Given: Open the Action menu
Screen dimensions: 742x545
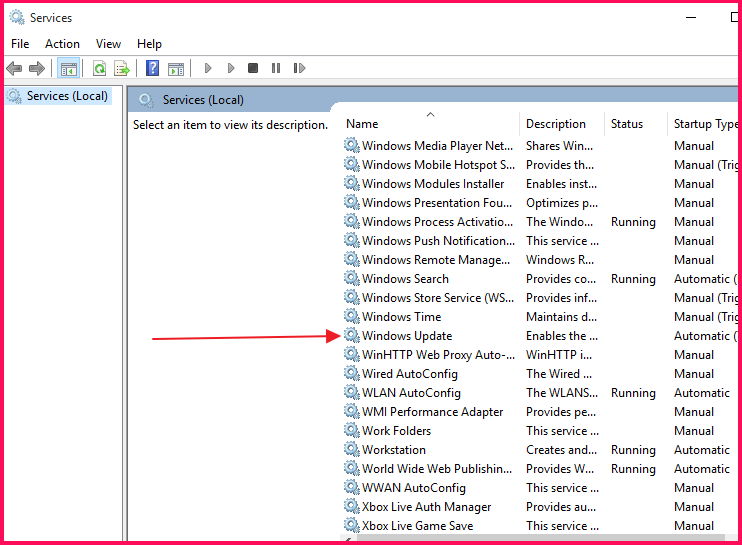Looking at the screenshot, I should click(x=62, y=44).
